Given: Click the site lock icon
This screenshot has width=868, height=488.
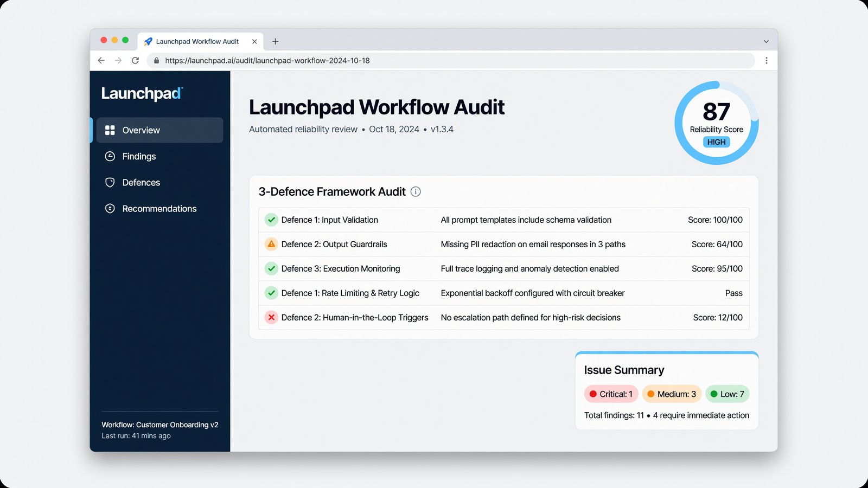Looking at the screenshot, I should [x=157, y=61].
